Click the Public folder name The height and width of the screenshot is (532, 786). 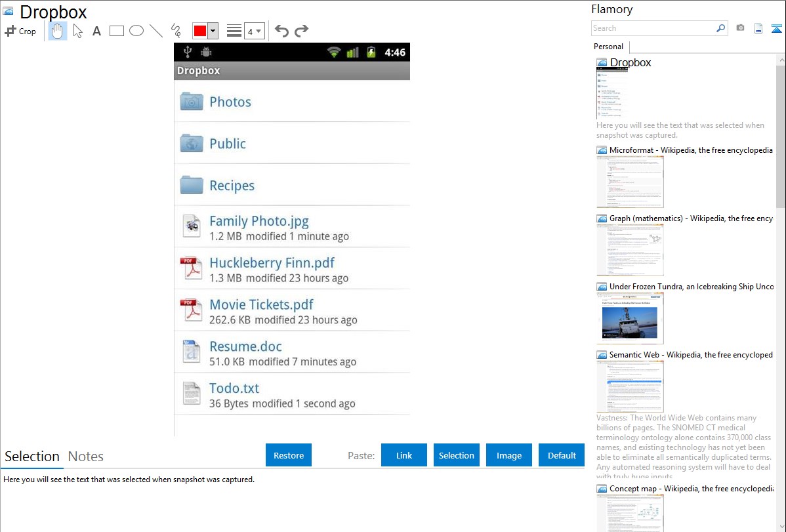point(228,144)
